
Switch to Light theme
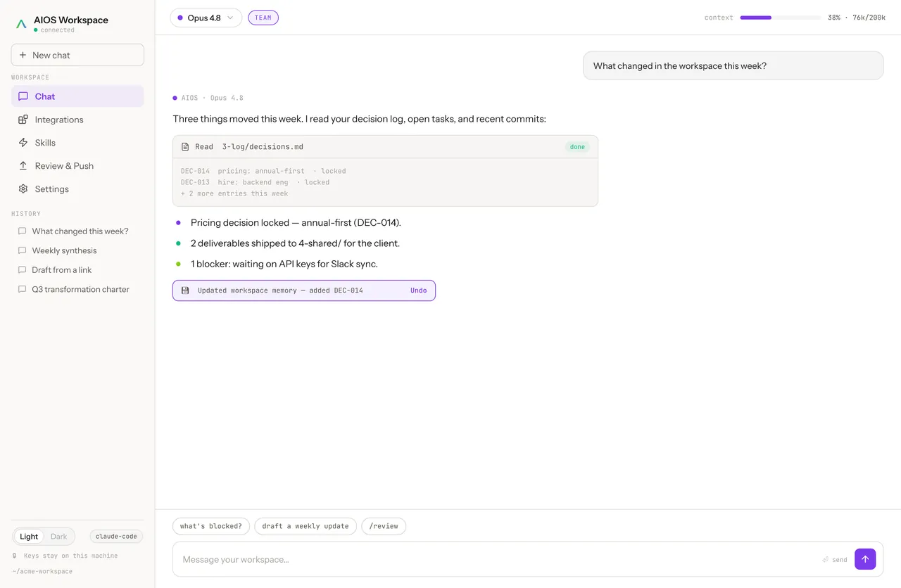pos(29,537)
